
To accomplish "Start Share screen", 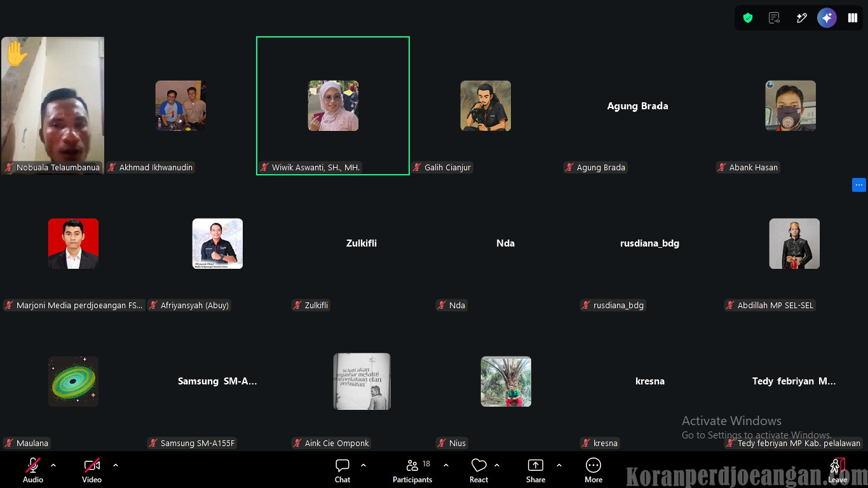I will pos(536,471).
